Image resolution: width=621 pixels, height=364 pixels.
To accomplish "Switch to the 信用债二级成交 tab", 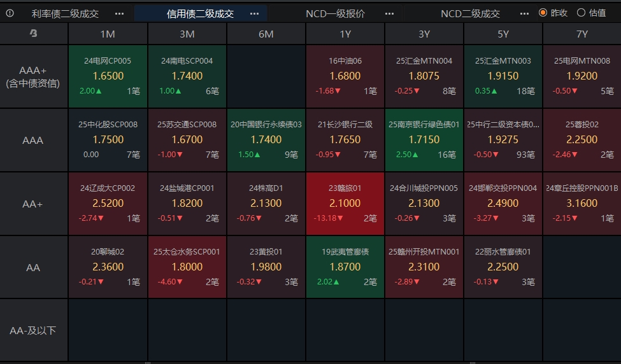I will tap(200, 14).
